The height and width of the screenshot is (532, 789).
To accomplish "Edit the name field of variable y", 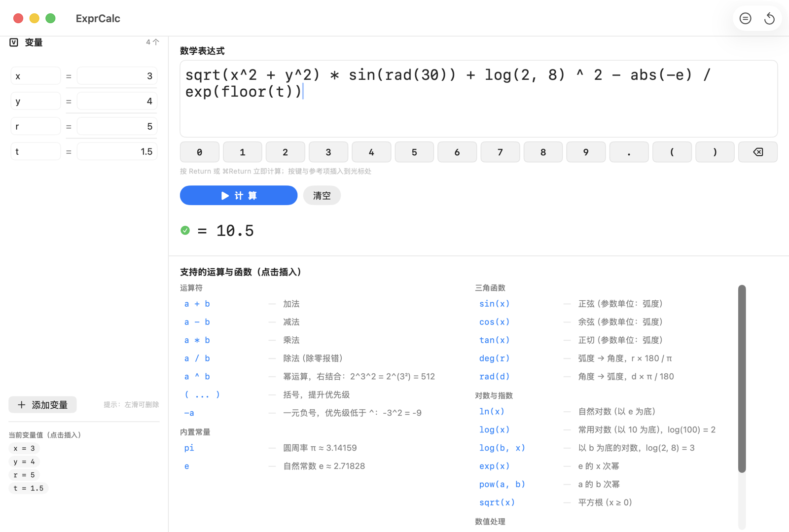I will (36, 101).
